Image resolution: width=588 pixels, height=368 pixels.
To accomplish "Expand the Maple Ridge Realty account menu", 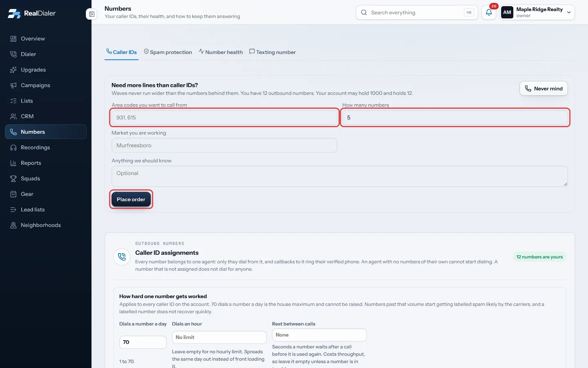I will pos(537,12).
